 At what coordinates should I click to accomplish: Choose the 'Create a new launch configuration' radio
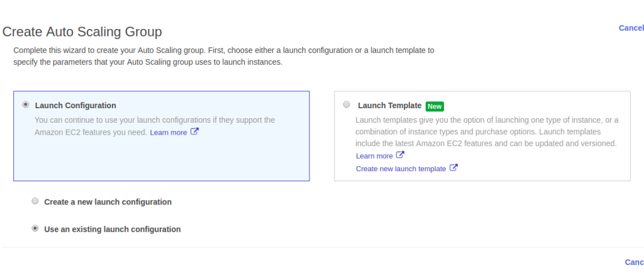(35, 202)
